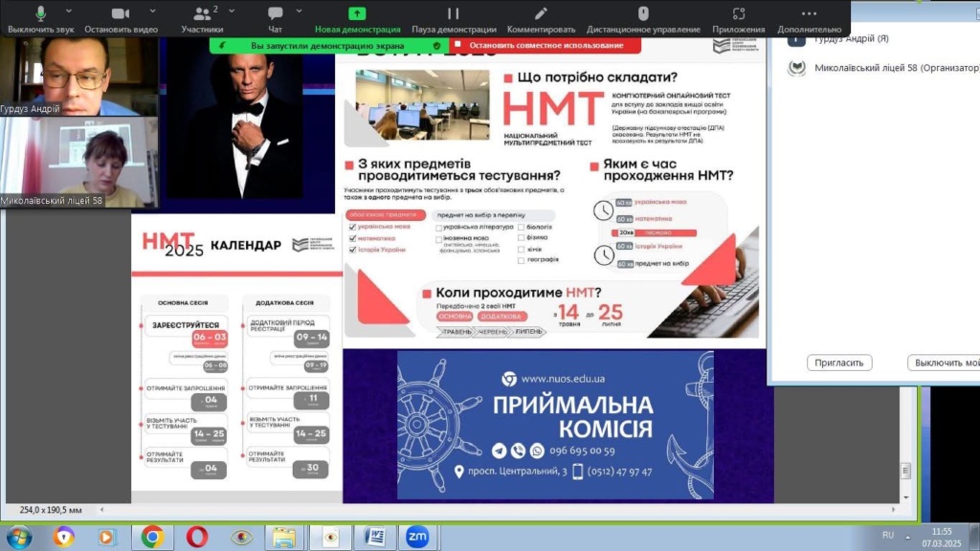Click the математика checkbox on the slide
The height and width of the screenshot is (551, 980).
click(x=352, y=238)
